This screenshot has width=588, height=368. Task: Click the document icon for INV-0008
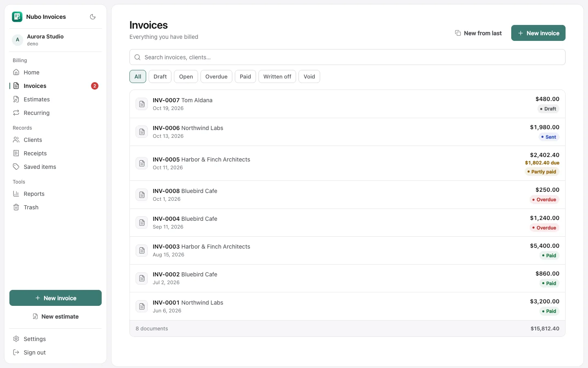tap(142, 195)
